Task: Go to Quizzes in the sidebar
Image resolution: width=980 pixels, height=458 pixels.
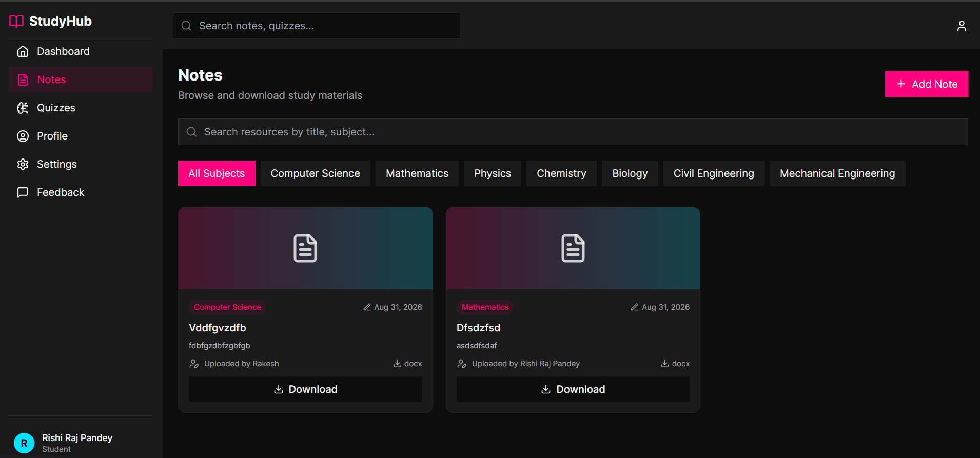Action: 81,108
